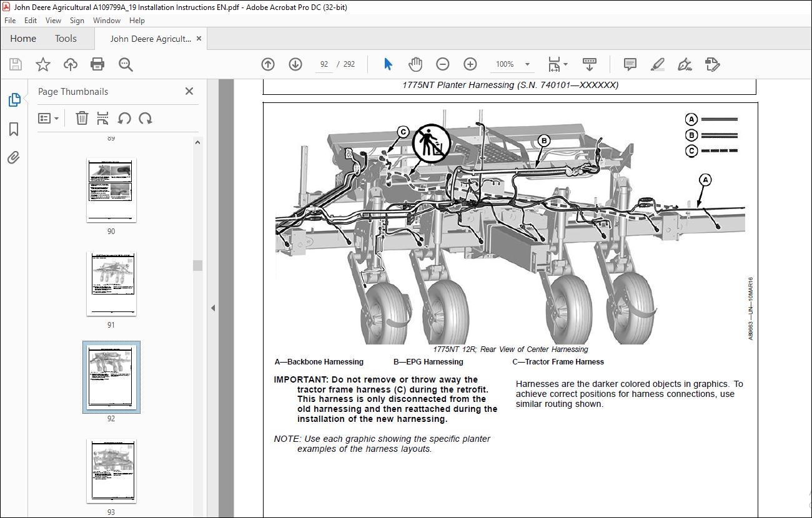Click the 'A—Backbone Harnessing' legend text

click(319, 362)
